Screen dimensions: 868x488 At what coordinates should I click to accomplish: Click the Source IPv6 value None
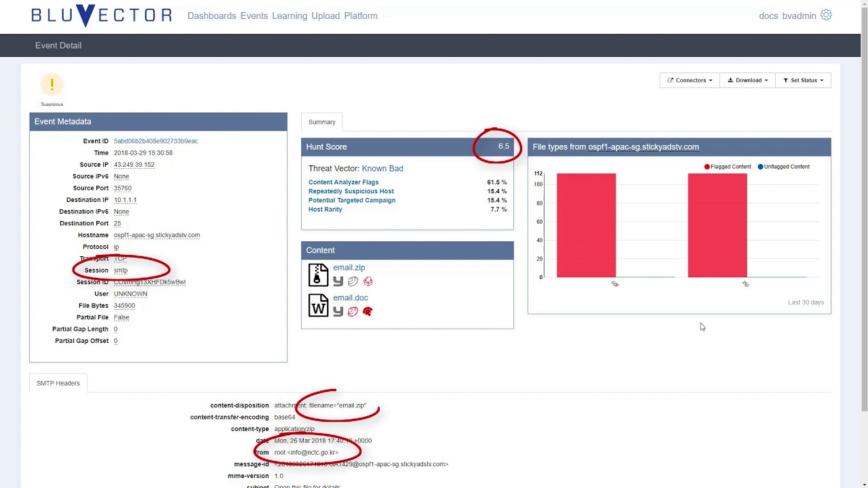[x=121, y=176]
